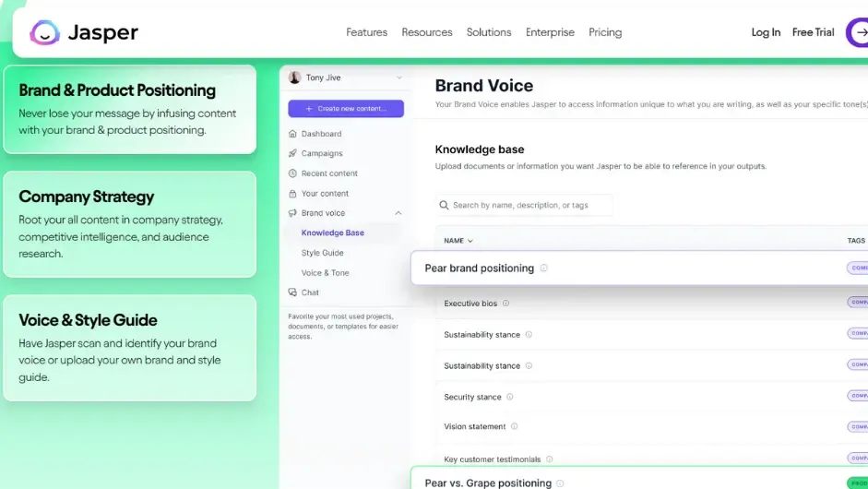868x489 pixels.
Task: Click the search magnifier icon
Action: [x=444, y=205]
